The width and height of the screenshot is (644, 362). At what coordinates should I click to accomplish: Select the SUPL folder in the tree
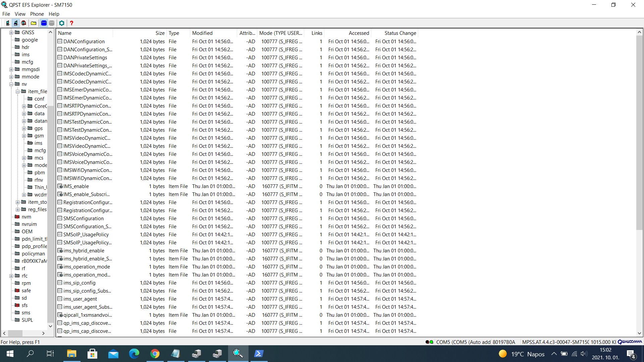pyautogui.click(x=27, y=320)
